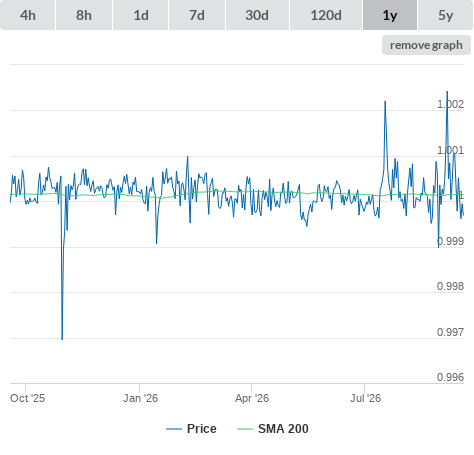Click the Apr '26 axis label
Image resolution: width=474 pixels, height=455 pixels.
click(252, 398)
